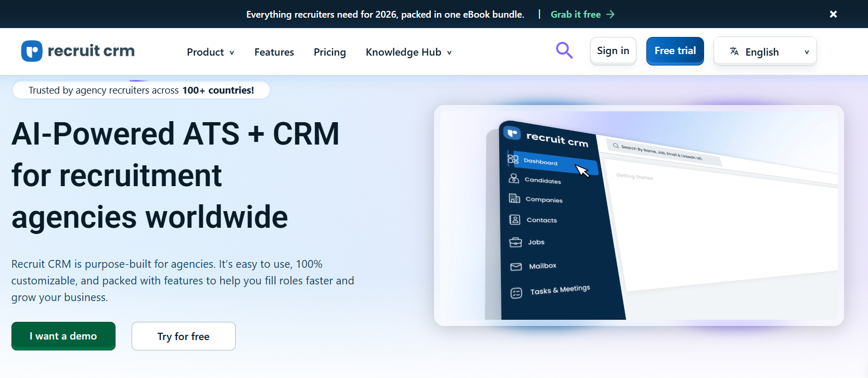Screen dimensions: 868x378
Task: Open the search magnifier icon
Action: 564,50
